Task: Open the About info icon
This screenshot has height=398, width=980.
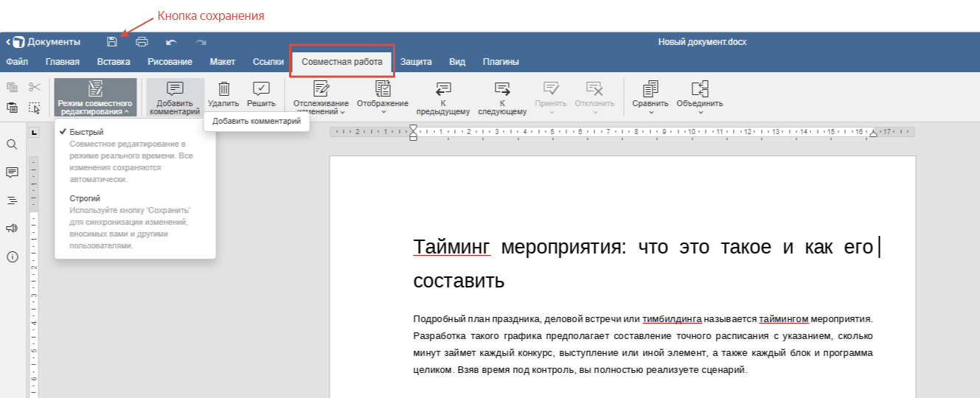Action: pos(12,256)
